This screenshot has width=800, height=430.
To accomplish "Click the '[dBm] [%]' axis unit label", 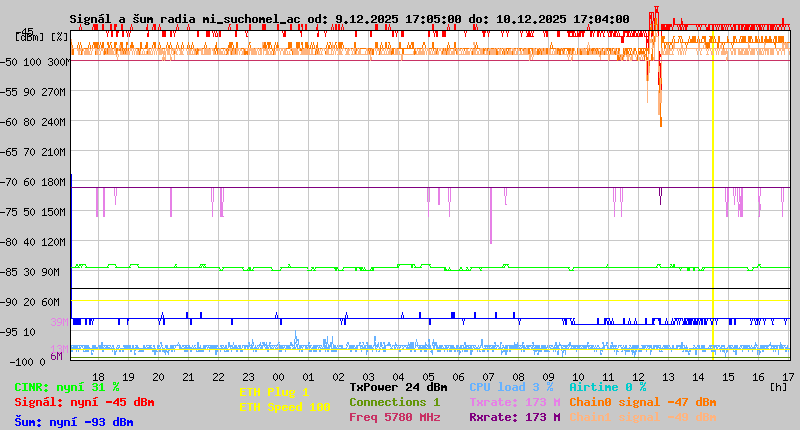I will [41, 37].
